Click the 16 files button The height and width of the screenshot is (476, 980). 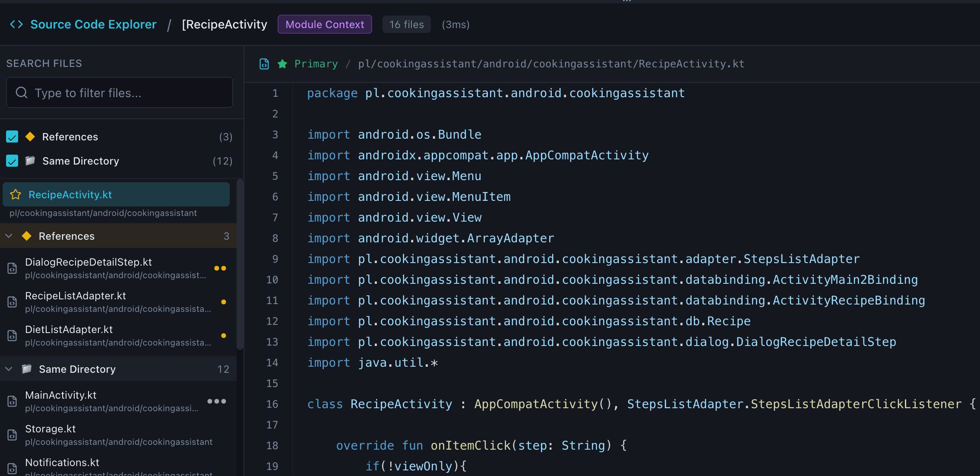click(406, 24)
